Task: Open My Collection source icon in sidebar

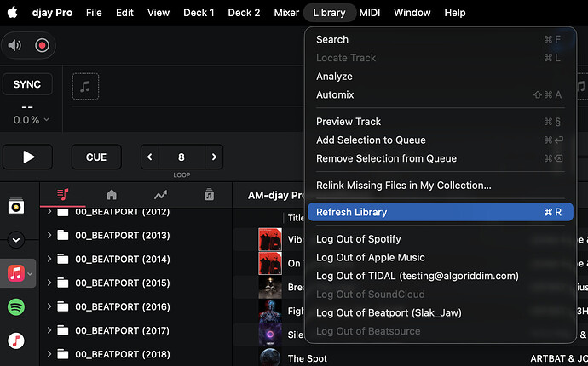Action: pyautogui.click(x=16, y=206)
